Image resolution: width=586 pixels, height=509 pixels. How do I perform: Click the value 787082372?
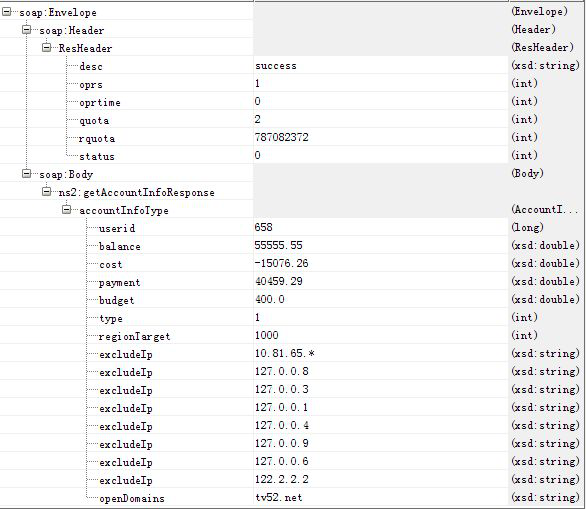(282, 137)
